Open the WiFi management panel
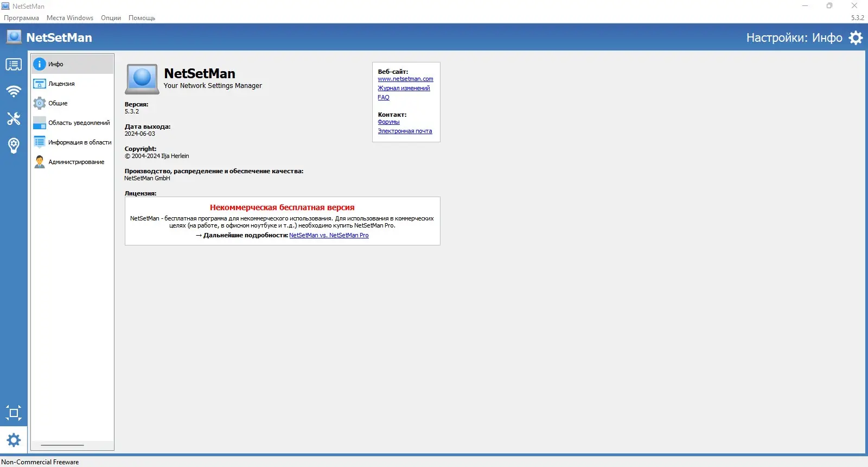 pos(14,91)
